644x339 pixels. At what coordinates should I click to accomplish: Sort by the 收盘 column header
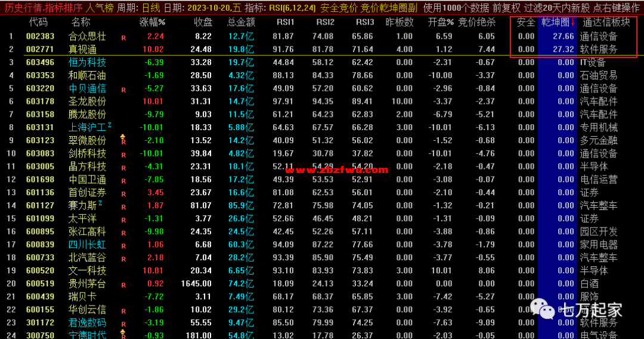pyautogui.click(x=203, y=22)
